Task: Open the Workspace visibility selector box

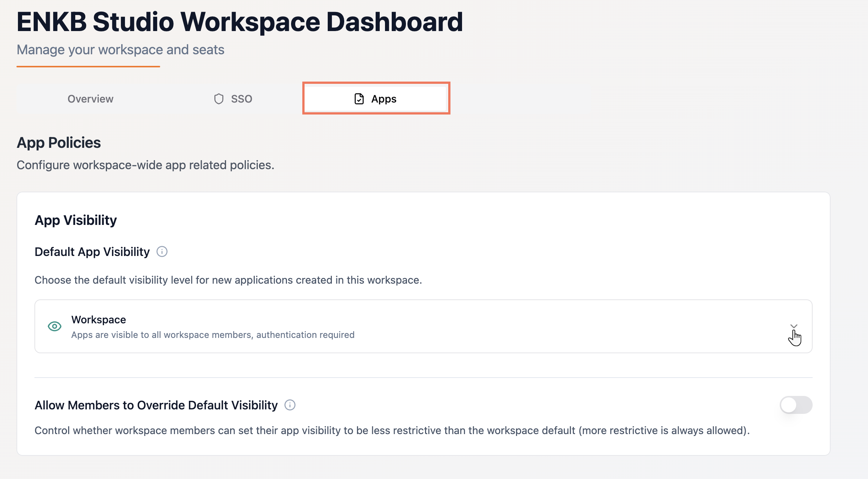Action: tap(423, 326)
